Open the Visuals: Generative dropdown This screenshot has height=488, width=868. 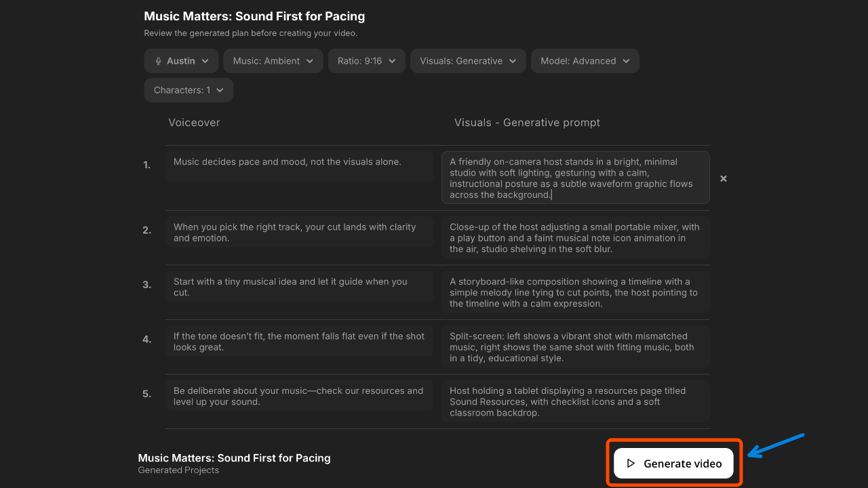(x=468, y=61)
